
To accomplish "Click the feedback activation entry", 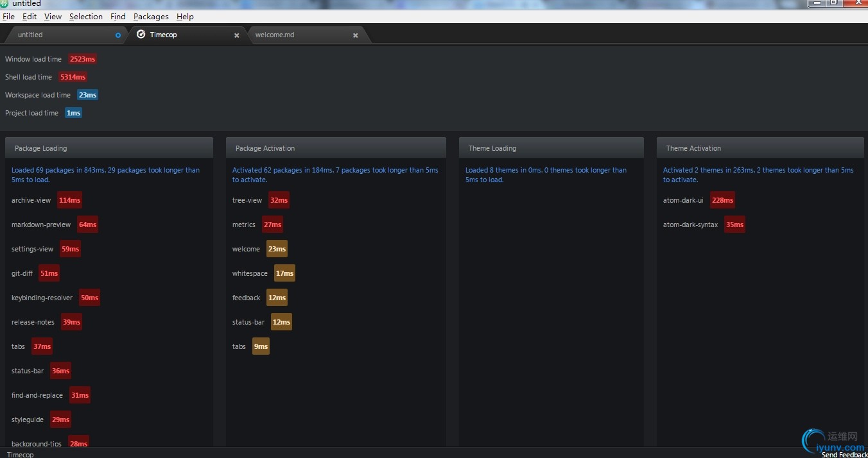I will (x=259, y=298).
